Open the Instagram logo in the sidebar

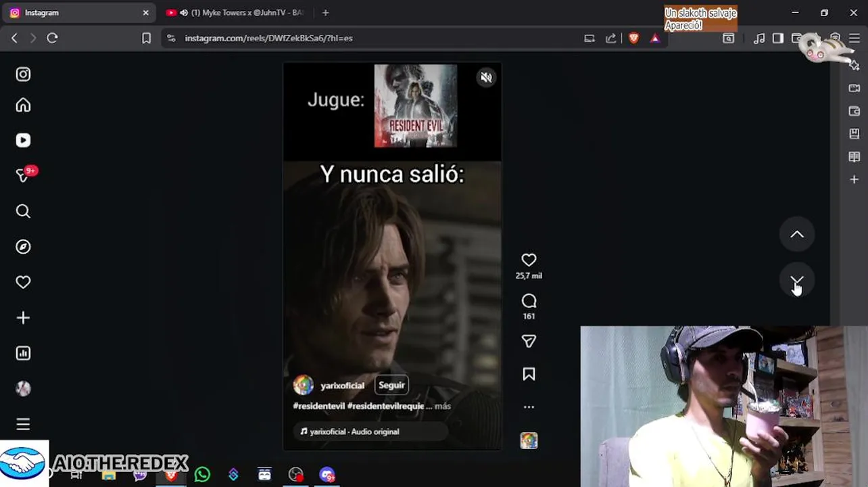point(23,74)
